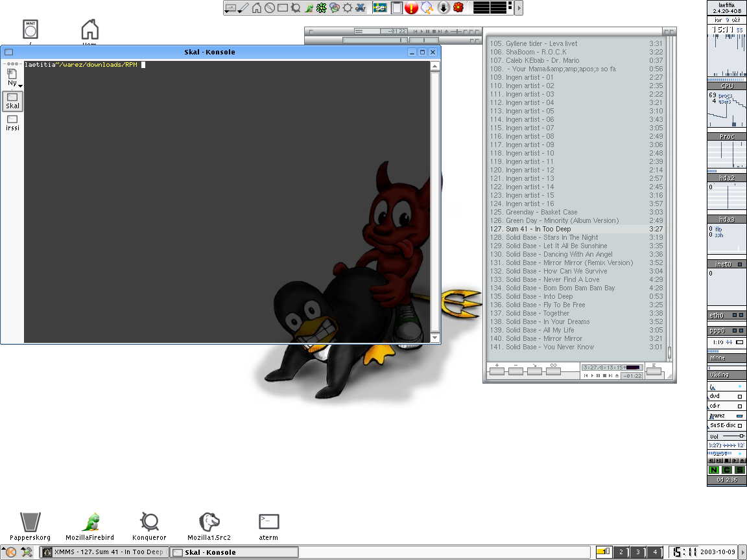This screenshot has height=560, width=747.
Task: Open the Konsole window menu icon in title bar
Action: coord(8,52)
